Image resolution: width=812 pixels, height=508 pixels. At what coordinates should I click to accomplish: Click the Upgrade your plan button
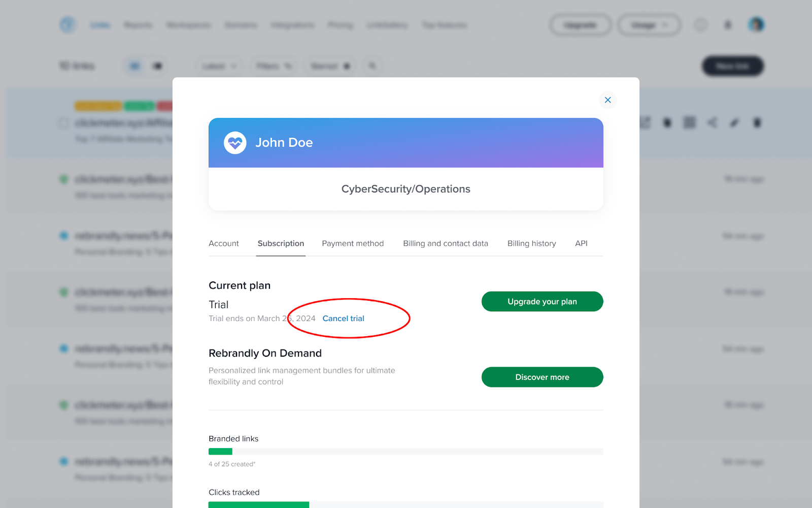point(542,301)
